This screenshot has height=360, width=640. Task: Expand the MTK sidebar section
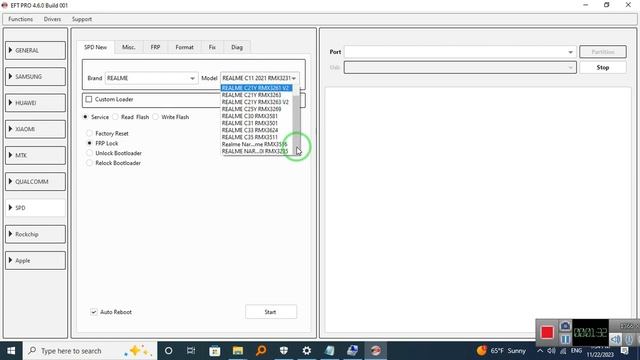click(36, 155)
